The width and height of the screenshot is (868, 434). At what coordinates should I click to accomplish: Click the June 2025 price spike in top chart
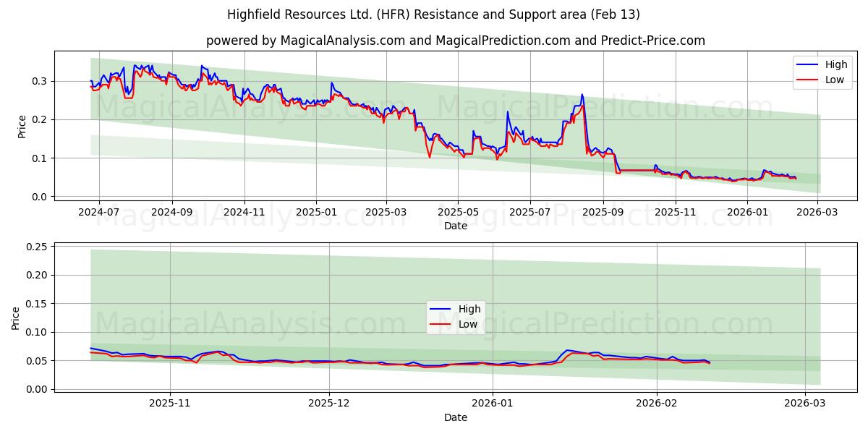508,112
